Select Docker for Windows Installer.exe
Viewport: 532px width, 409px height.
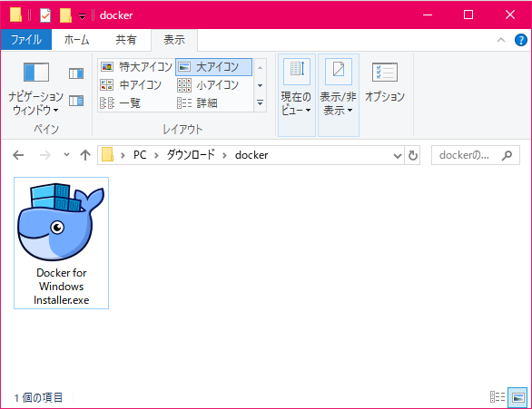(61, 243)
